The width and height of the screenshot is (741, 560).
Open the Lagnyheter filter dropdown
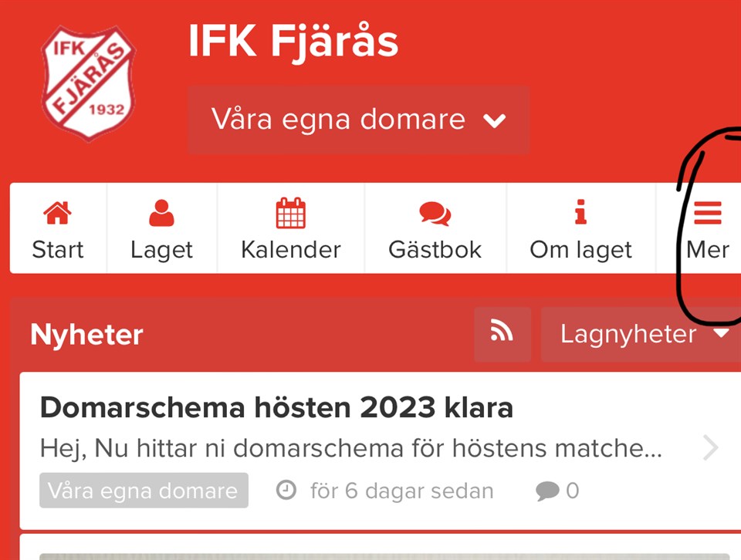coord(641,334)
